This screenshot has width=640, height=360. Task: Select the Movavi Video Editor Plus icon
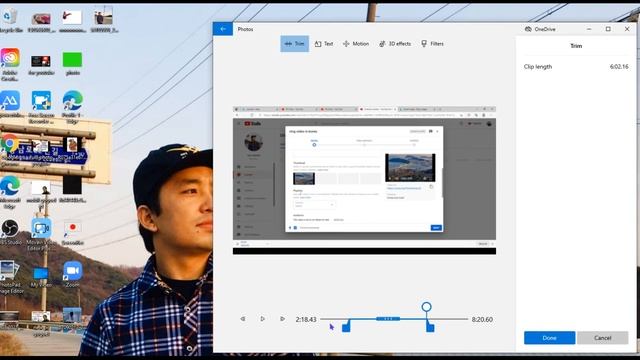tap(41, 234)
